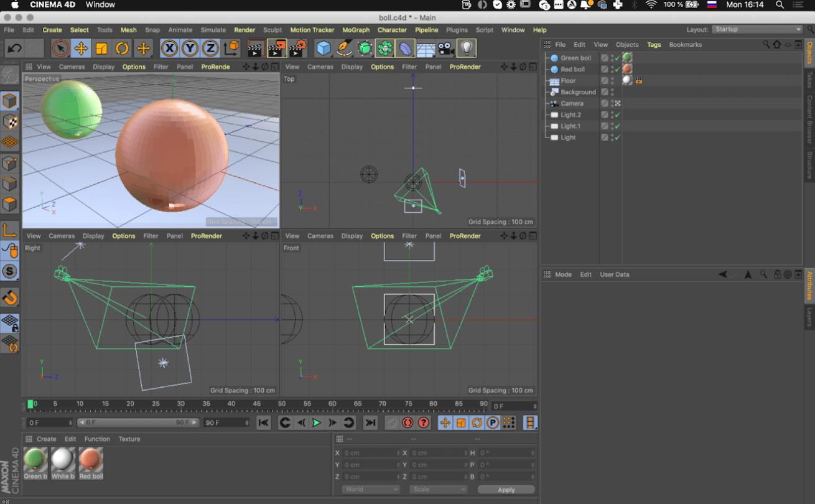This screenshot has width=815, height=504.
Task: Open macOS Spotlight search icon
Action: 780,5
